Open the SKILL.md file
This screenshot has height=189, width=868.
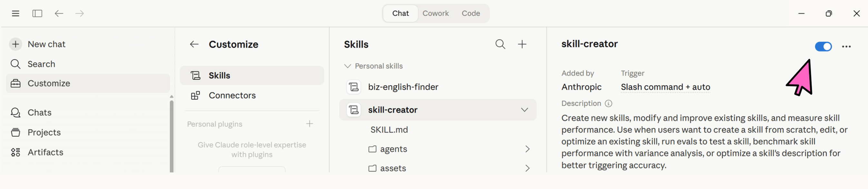[x=389, y=130]
